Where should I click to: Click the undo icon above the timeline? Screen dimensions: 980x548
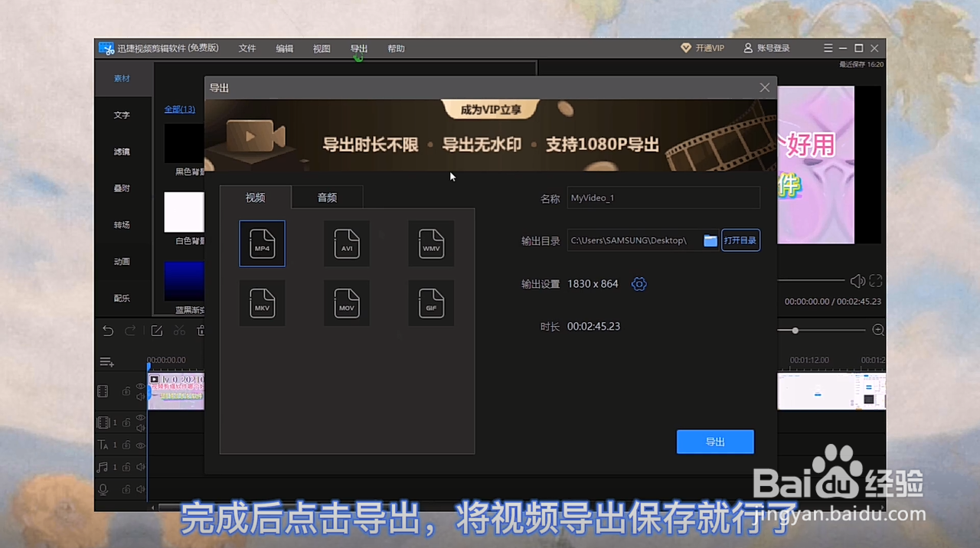[108, 330]
